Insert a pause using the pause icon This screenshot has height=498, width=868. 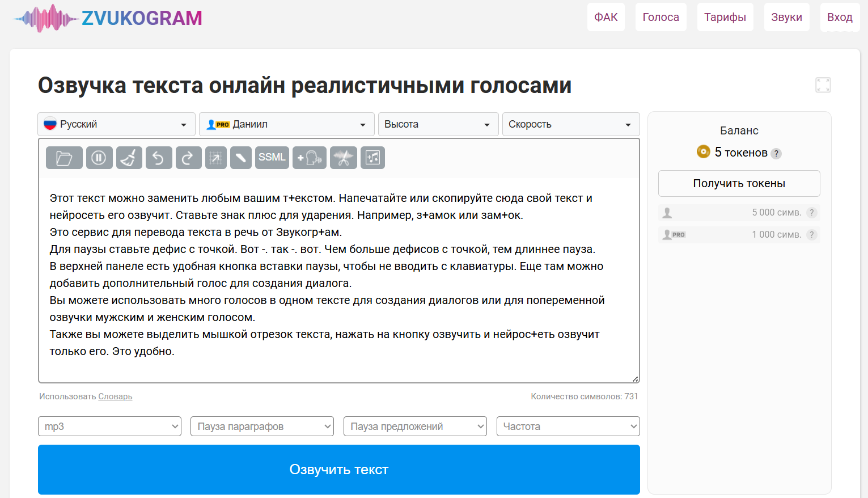(x=99, y=158)
